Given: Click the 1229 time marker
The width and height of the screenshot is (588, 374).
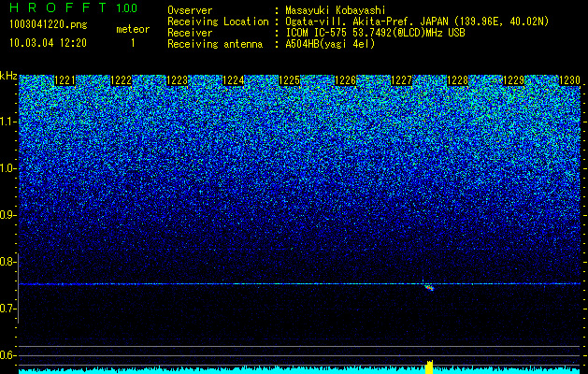Looking at the screenshot, I should (513, 80).
